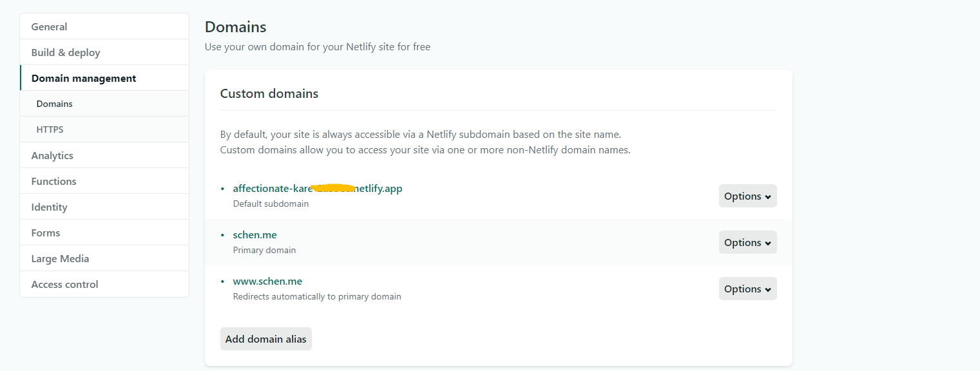
Task: Open the Domains sub-section
Action: coord(55,104)
